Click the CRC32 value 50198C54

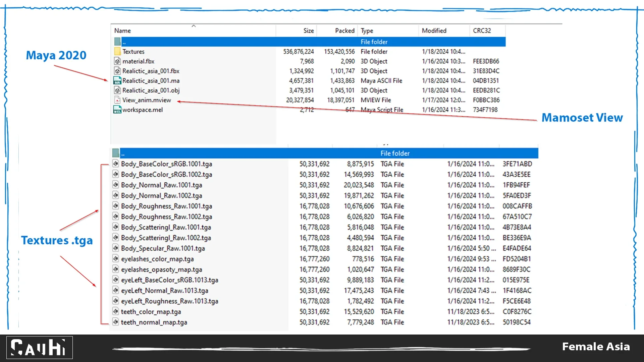pos(517,322)
